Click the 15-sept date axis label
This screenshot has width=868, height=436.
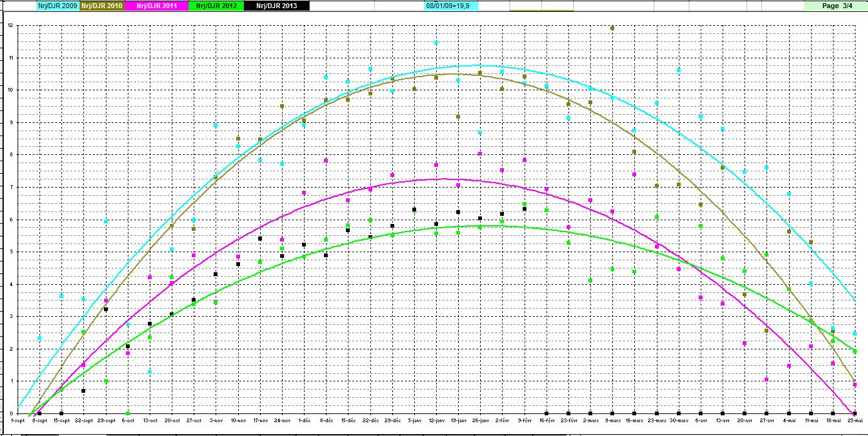click(61, 420)
